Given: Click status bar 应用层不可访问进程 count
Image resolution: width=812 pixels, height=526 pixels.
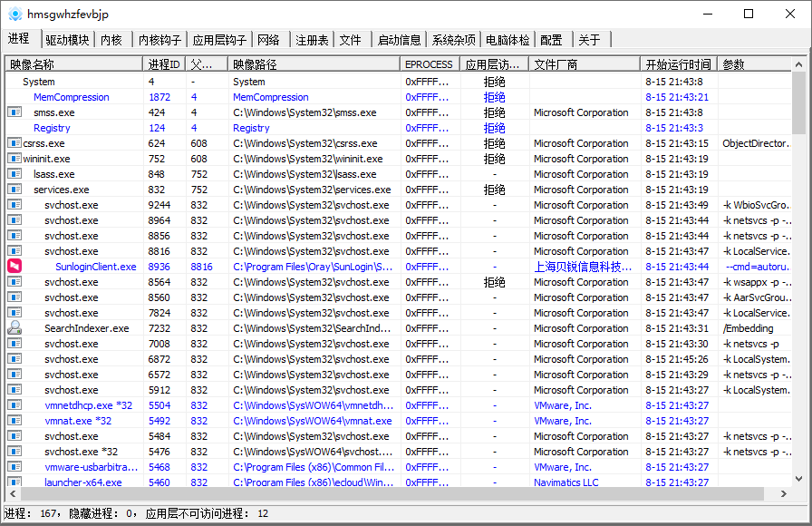Looking at the screenshot, I should [207, 513].
